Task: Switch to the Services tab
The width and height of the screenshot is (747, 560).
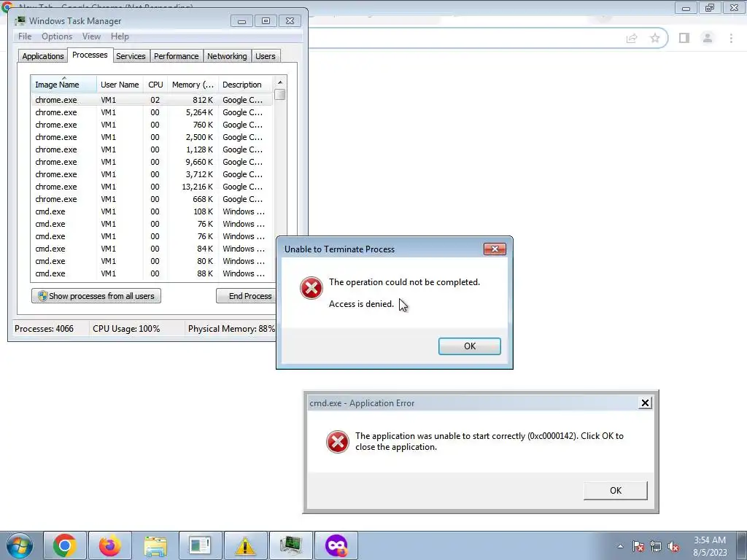Action: click(131, 56)
